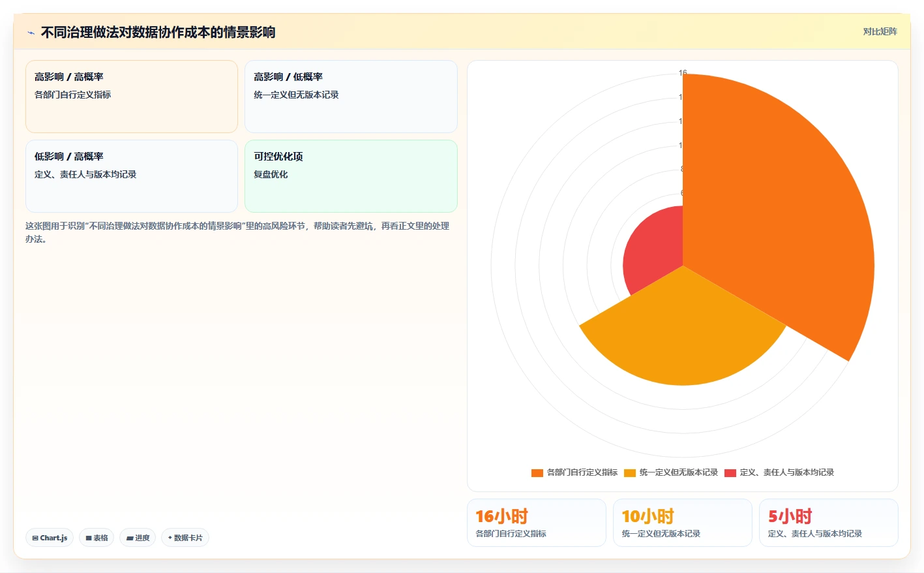
Task: Click the 5小时 data card
Action: point(829,523)
